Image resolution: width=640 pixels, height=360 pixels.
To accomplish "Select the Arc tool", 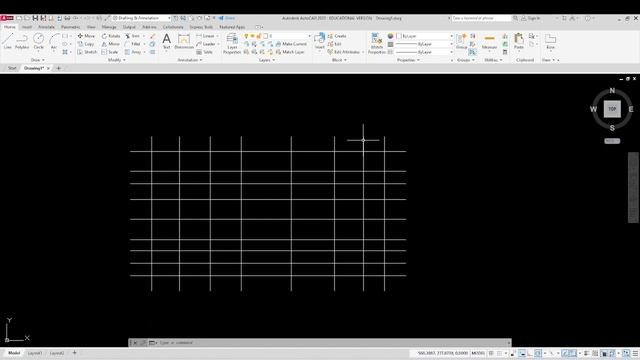I will tap(54, 41).
